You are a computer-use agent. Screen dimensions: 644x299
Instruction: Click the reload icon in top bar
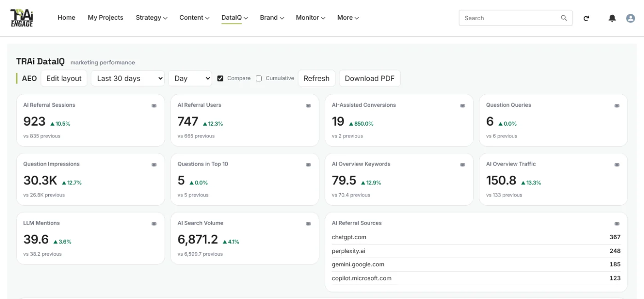(586, 18)
